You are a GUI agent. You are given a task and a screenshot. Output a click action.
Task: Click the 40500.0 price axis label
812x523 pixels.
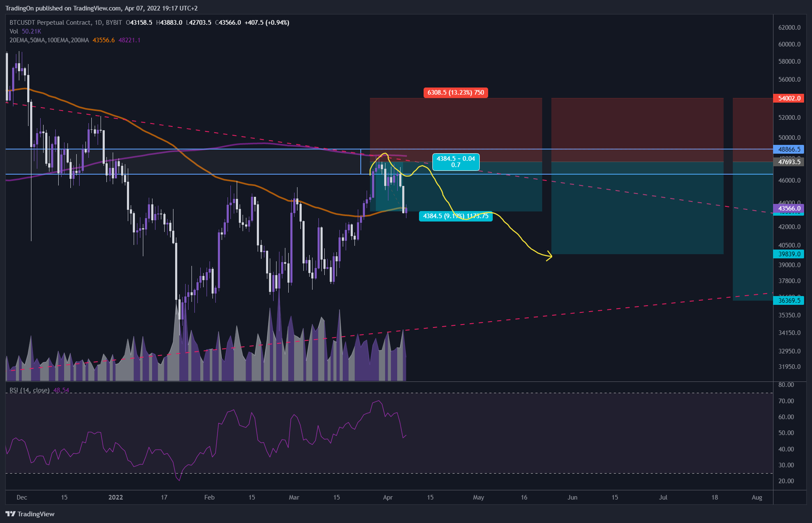point(789,245)
